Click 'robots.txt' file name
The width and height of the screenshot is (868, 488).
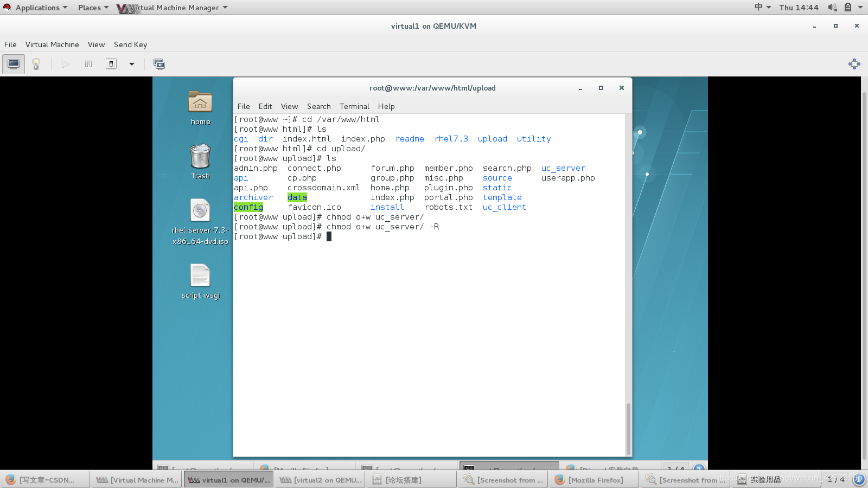[449, 207]
